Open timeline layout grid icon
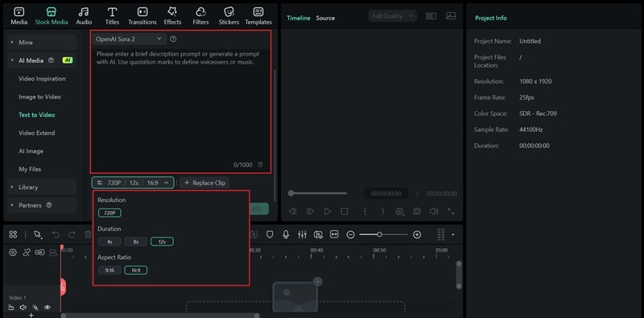The image size is (644, 318). pos(13,234)
